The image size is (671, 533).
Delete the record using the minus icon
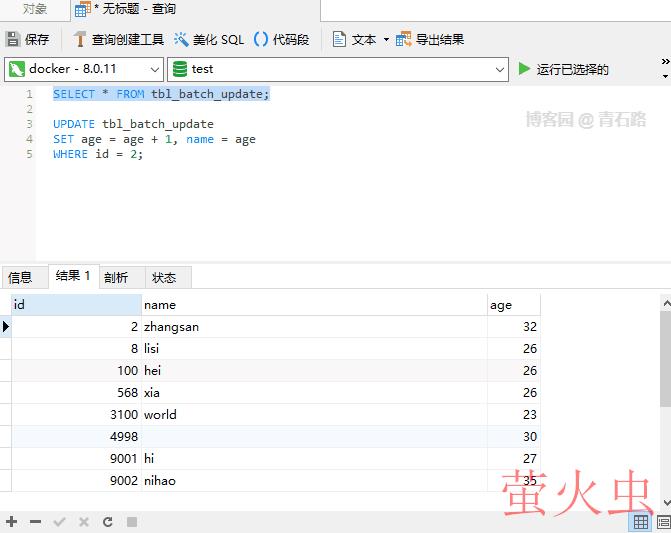pos(35,522)
